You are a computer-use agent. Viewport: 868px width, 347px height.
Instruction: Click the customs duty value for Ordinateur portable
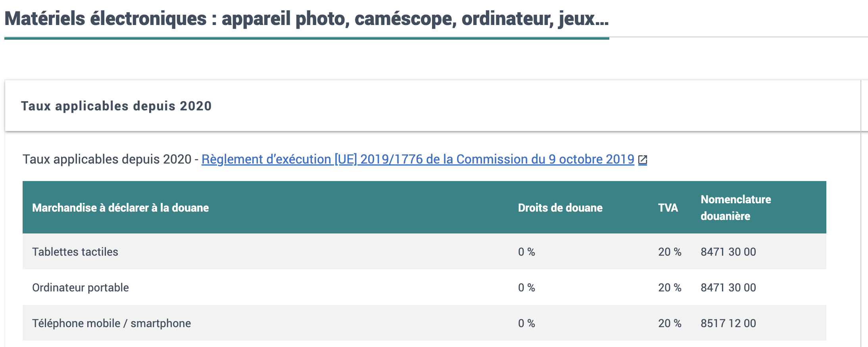[x=526, y=287]
